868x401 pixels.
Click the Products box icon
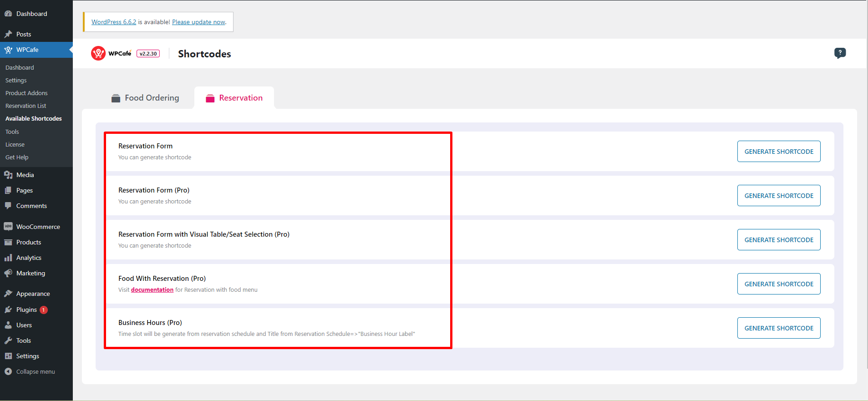tap(8, 242)
